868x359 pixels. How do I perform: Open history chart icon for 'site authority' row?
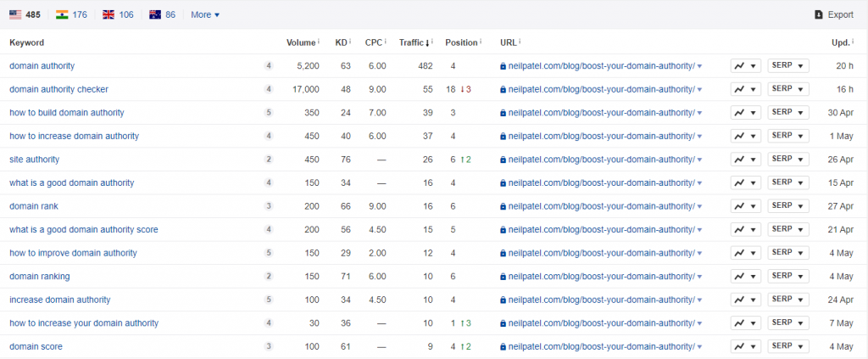click(x=746, y=159)
